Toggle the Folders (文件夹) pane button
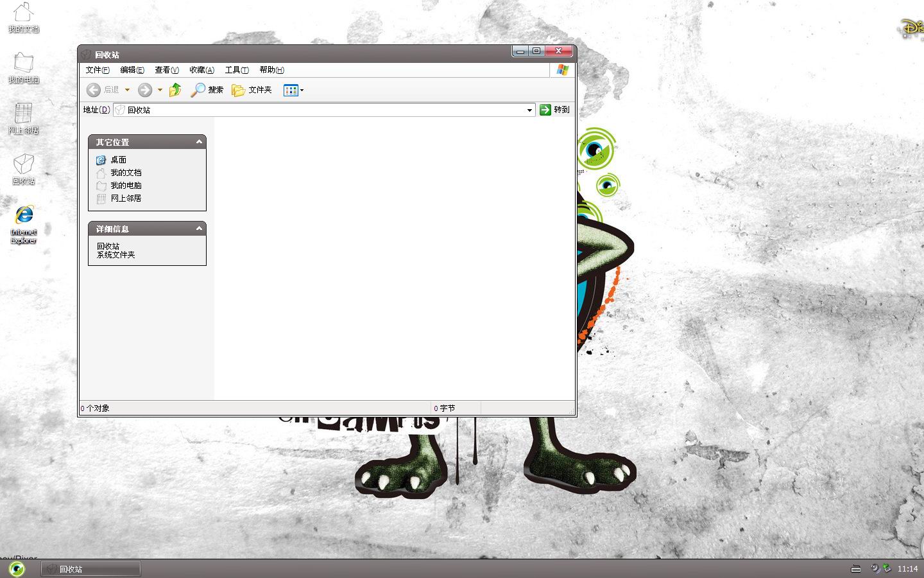This screenshot has height=578, width=924. pyautogui.click(x=252, y=90)
